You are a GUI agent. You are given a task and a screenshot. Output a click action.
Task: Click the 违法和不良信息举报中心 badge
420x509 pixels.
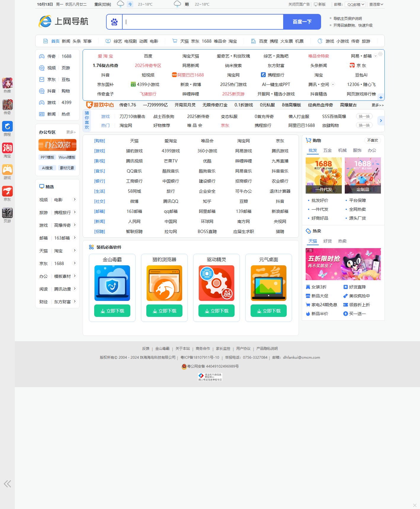[x=210, y=377]
